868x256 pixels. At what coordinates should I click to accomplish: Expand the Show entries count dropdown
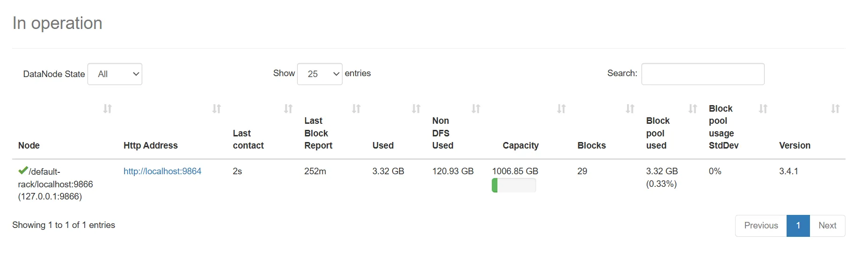pos(320,74)
